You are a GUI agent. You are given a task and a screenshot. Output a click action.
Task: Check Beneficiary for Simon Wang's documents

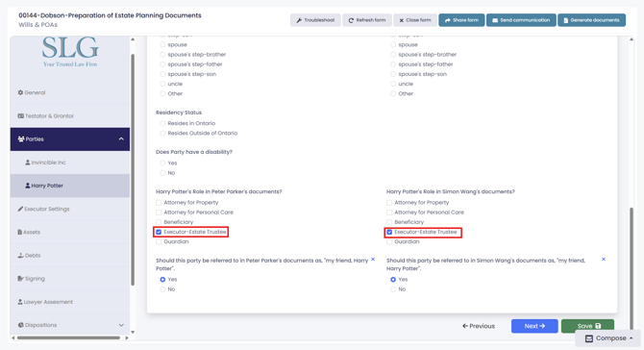(x=389, y=222)
